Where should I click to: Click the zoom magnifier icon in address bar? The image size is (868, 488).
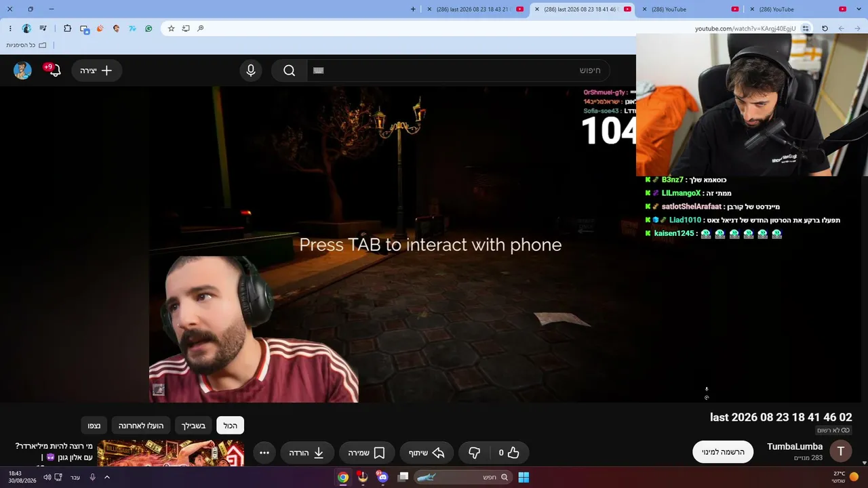click(200, 28)
